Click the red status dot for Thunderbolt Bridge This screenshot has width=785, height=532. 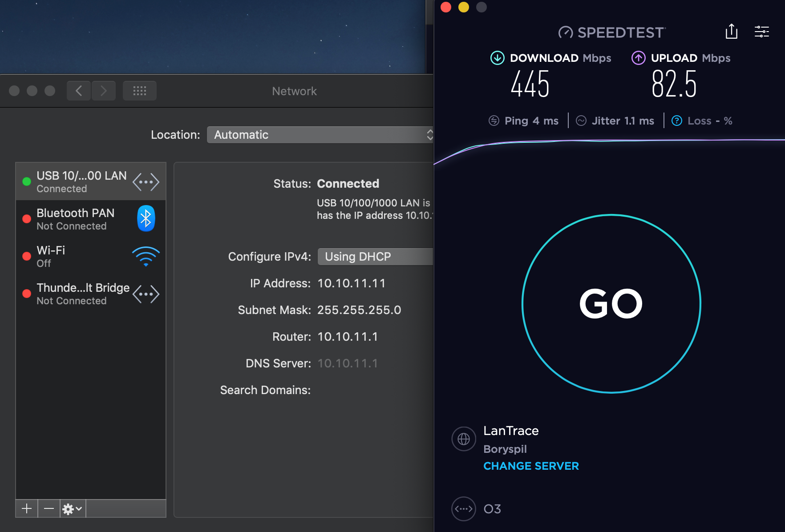coord(27,294)
